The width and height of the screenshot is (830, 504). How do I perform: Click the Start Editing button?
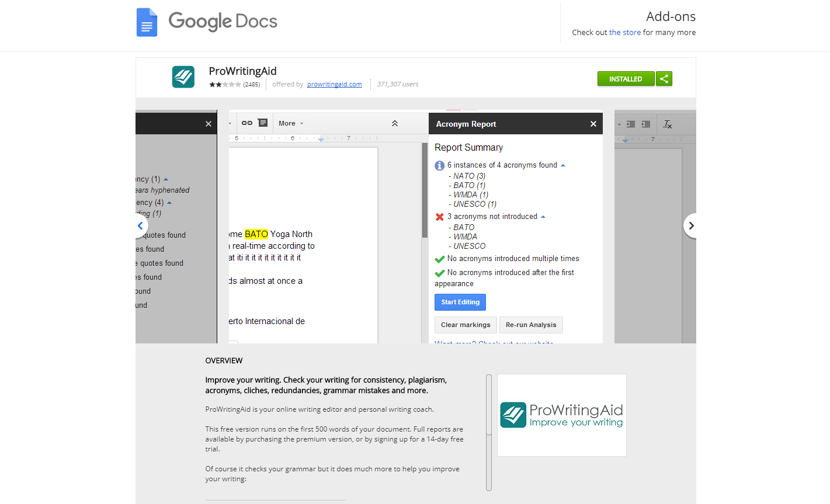click(x=460, y=302)
